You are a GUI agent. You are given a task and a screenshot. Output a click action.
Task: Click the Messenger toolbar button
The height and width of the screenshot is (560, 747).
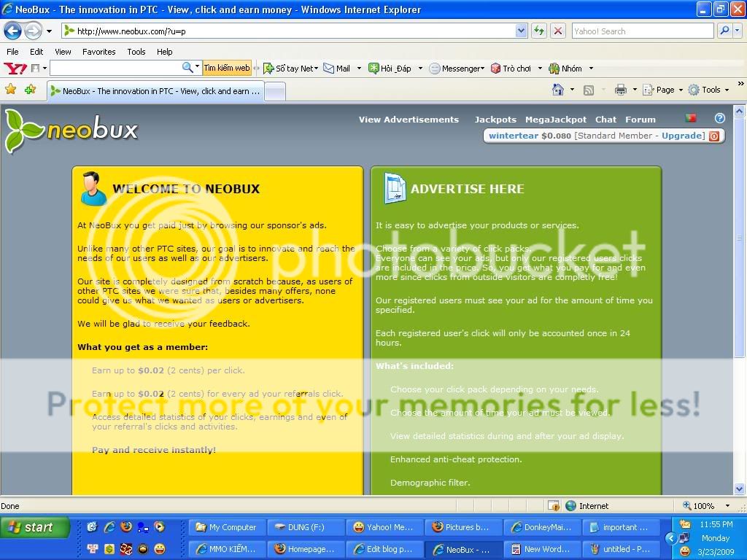pos(457,69)
